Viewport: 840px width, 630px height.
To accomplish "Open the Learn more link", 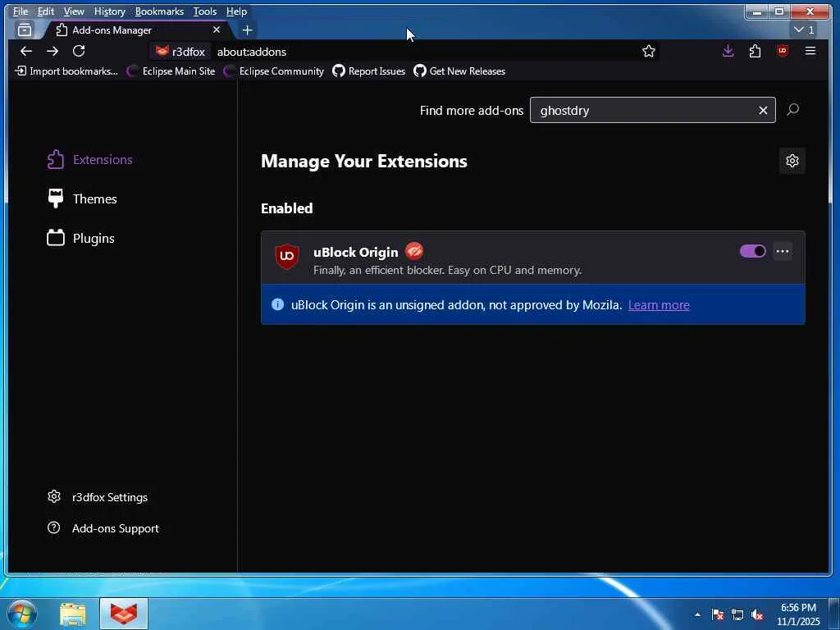I will [659, 305].
